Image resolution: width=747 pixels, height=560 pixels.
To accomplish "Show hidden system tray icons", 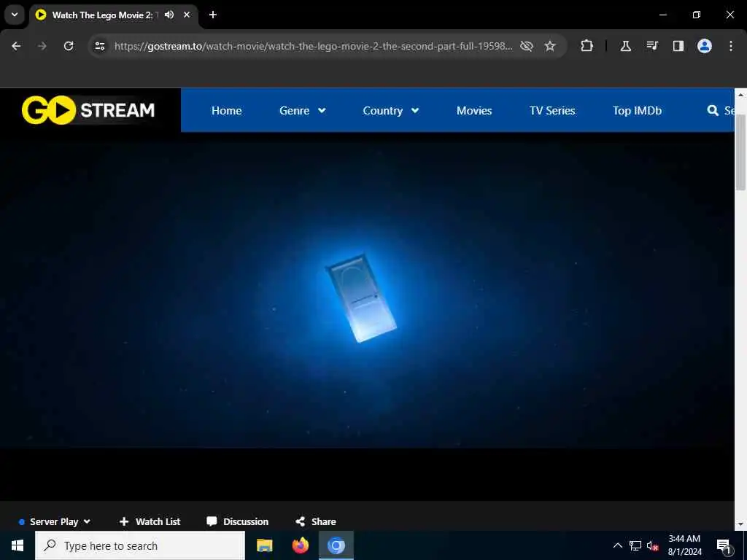I will pos(617,545).
